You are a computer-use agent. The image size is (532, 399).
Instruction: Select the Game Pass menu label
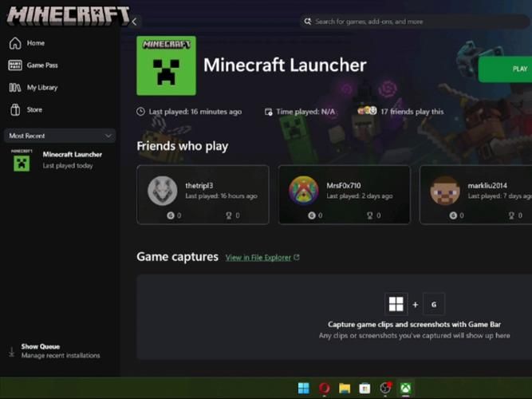(42, 65)
